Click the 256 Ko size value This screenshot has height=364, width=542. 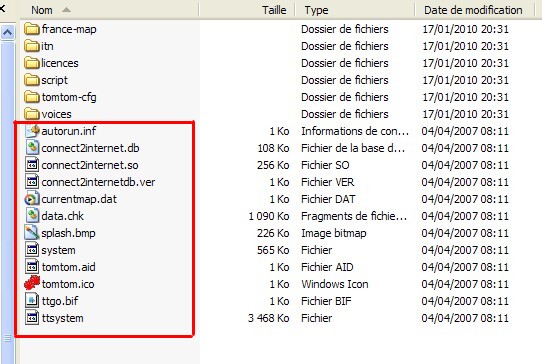tap(273, 165)
